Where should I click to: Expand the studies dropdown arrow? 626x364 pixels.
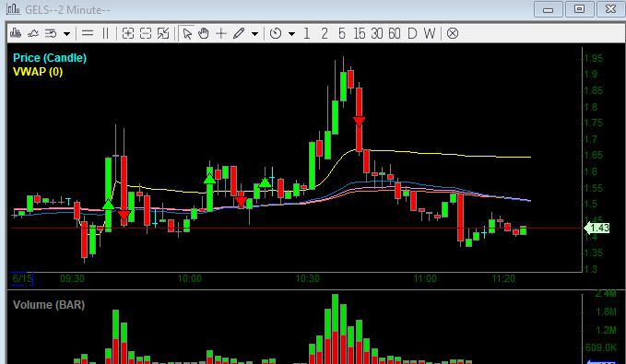coord(66,33)
